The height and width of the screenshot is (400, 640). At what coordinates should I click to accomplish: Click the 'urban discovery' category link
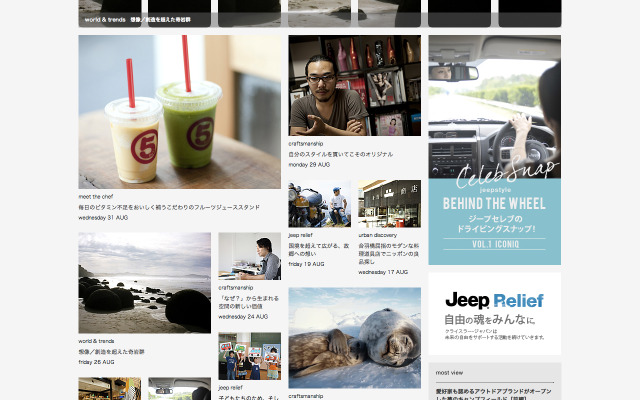pyautogui.click(x=378, y=235)
